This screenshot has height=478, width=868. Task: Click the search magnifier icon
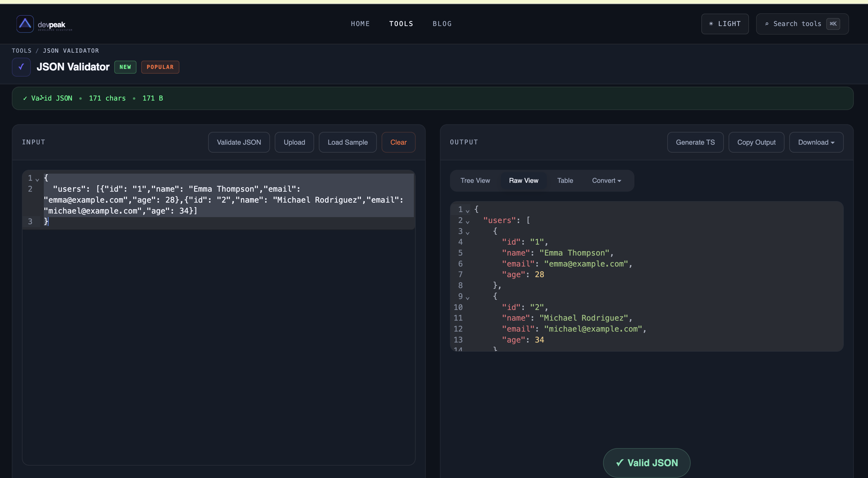point(766,24)
